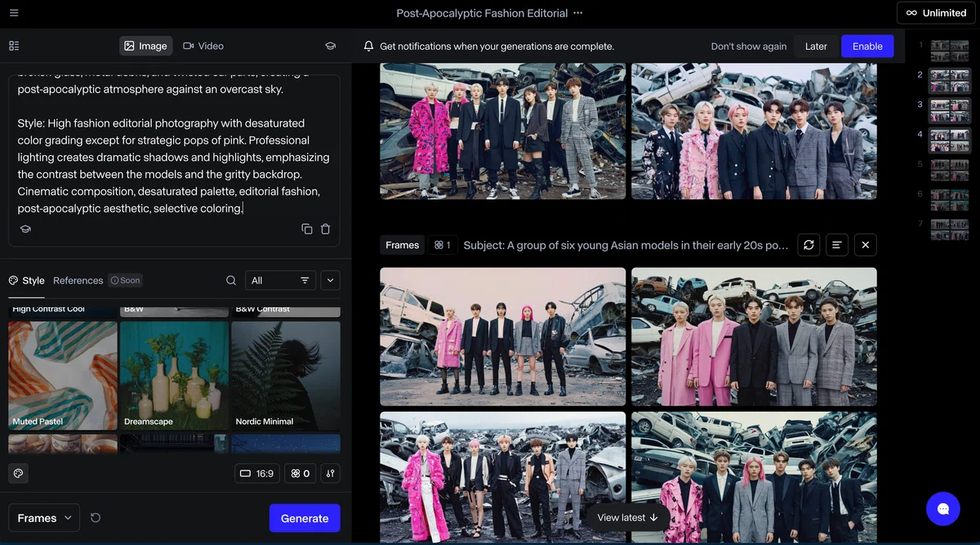The width and height of the screenshot is (980, 545).
Task: Choose the Dreamscape style
Action: click(175, 375)
